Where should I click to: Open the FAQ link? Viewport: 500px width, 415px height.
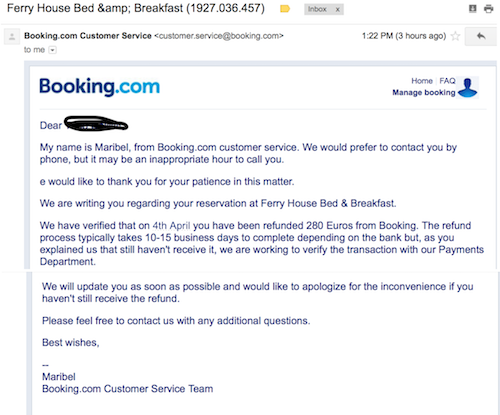tap(447, 81)
